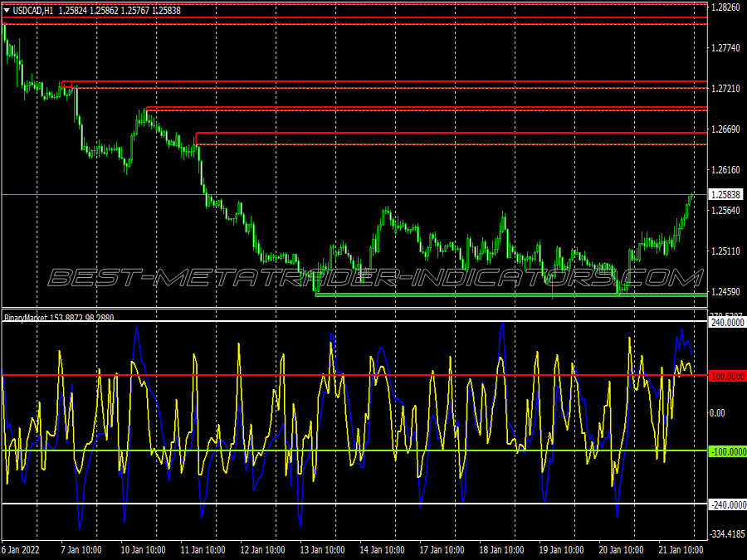Select the OHLC values 1.25824 1.25862 1.25767 1.25838
This screenshot has height=560, width=747.
pos(120,11)
